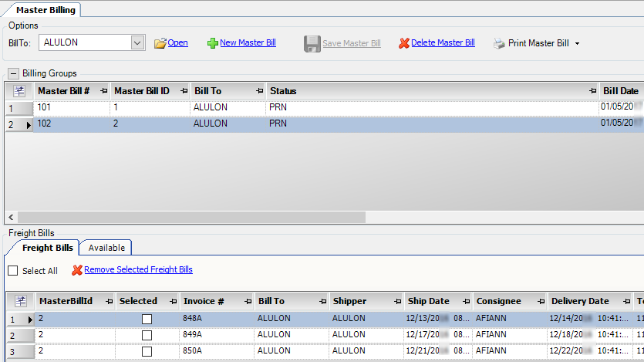
Task: Click the Billing Groups horizontal scrollbar thumb
Action: click(191, 217)
